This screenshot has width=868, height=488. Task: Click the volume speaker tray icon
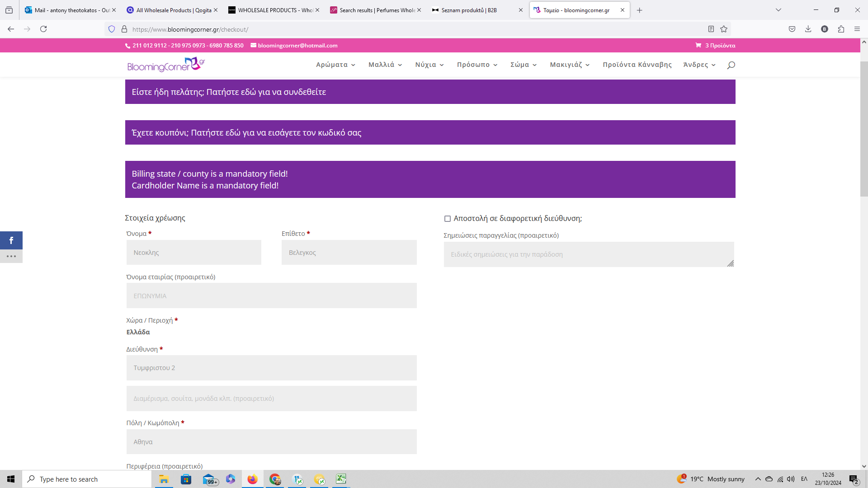click(x=791, y=479)
